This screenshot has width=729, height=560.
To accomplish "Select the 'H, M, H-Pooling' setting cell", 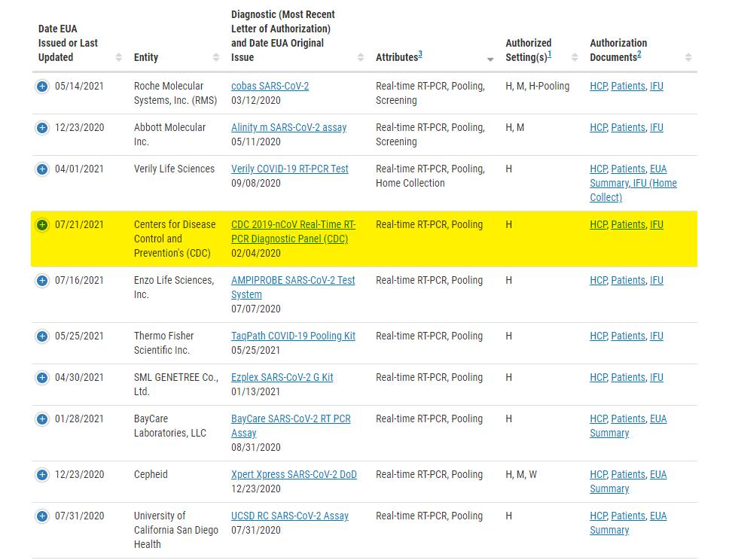I will [538, 86].
